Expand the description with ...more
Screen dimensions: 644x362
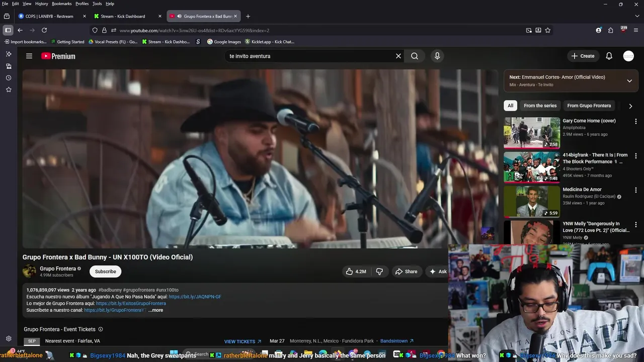point(155,310)
